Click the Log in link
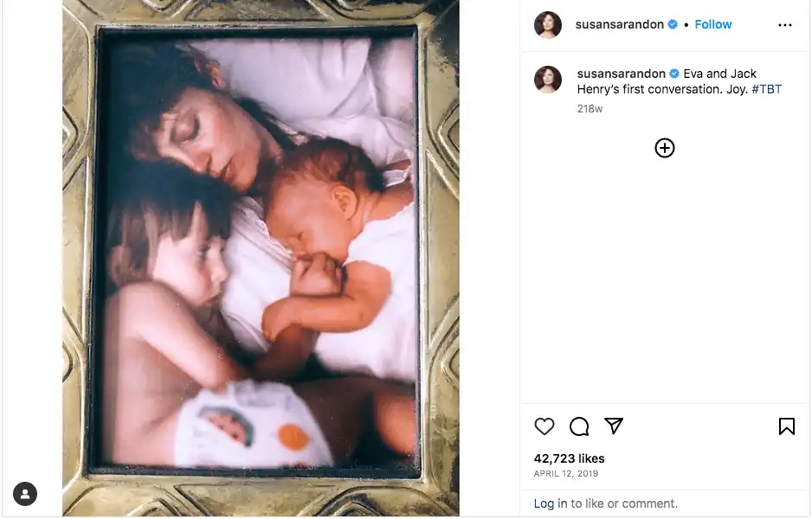The width and height of the screenshot is (812, 519). (551, 503)
